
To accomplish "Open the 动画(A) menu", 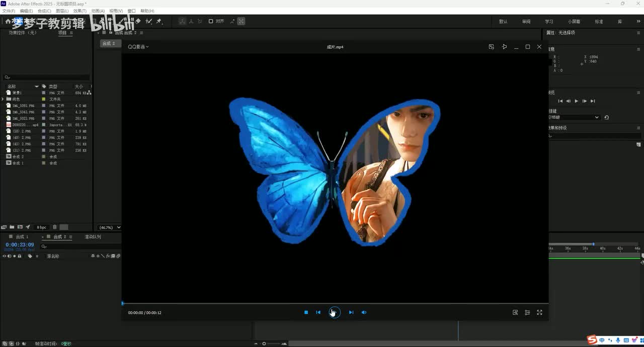I will 98,11.
